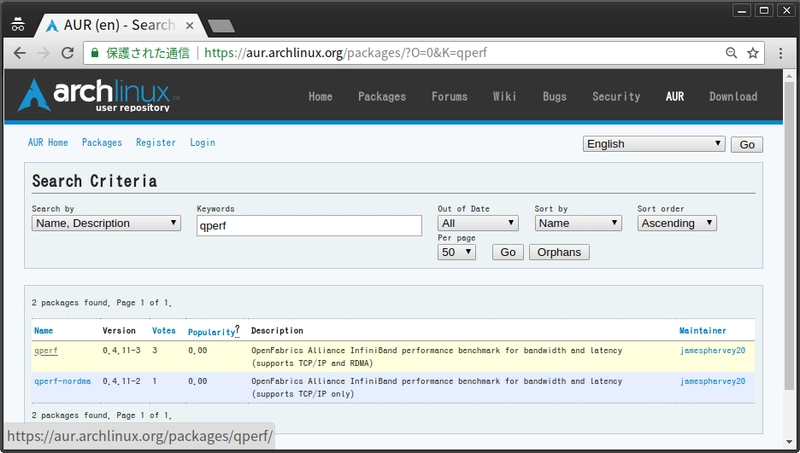Click the Keywords input field
The height and width of the screenshot is (453, 800).
[309, 225]
